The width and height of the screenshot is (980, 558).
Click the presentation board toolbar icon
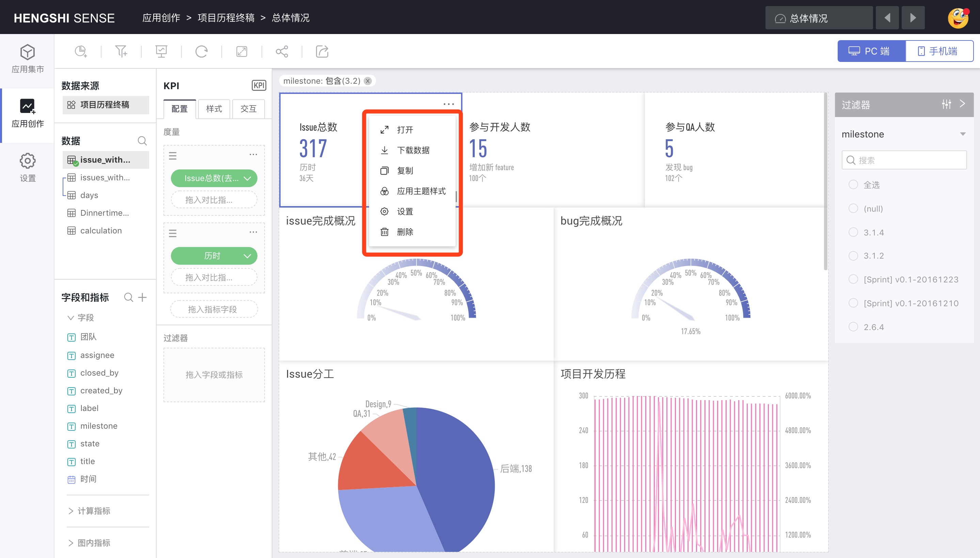click(x=161, y=51)
